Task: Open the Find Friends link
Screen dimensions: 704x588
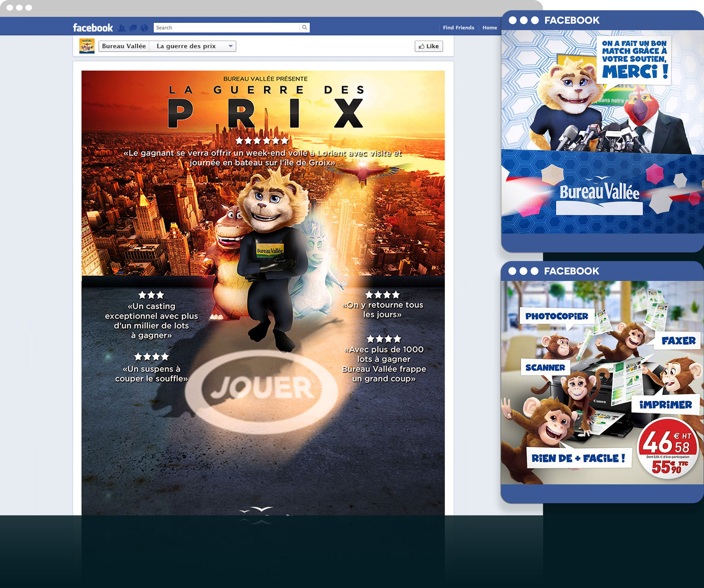Action: tap(458, 27)
